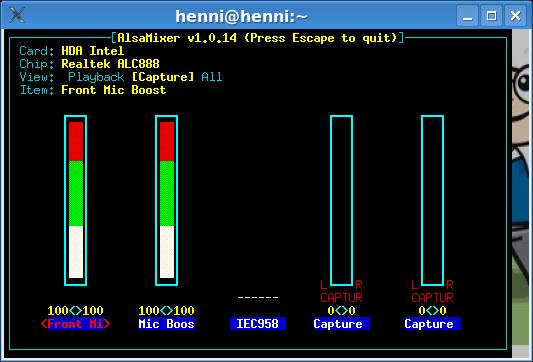The height and width of the screenshot is (362, 533).
Task: Switch to the Playback view
Action: (96, 77)
